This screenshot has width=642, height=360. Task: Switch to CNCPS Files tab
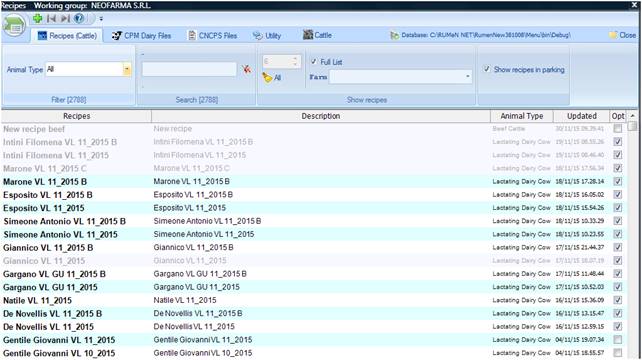pyautogui.click(x=213, y=36)
